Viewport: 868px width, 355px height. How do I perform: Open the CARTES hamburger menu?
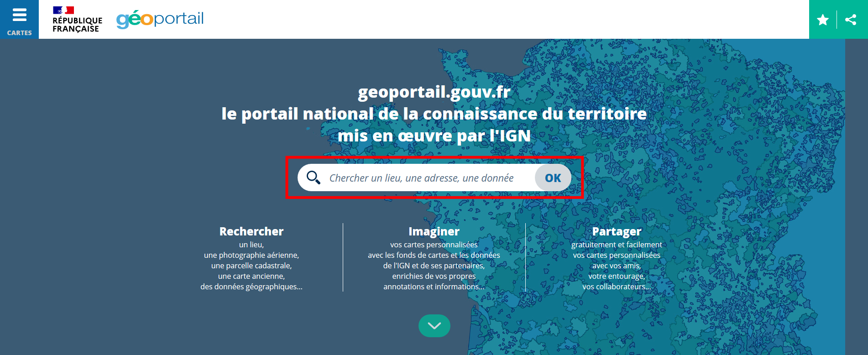point(19,19)
